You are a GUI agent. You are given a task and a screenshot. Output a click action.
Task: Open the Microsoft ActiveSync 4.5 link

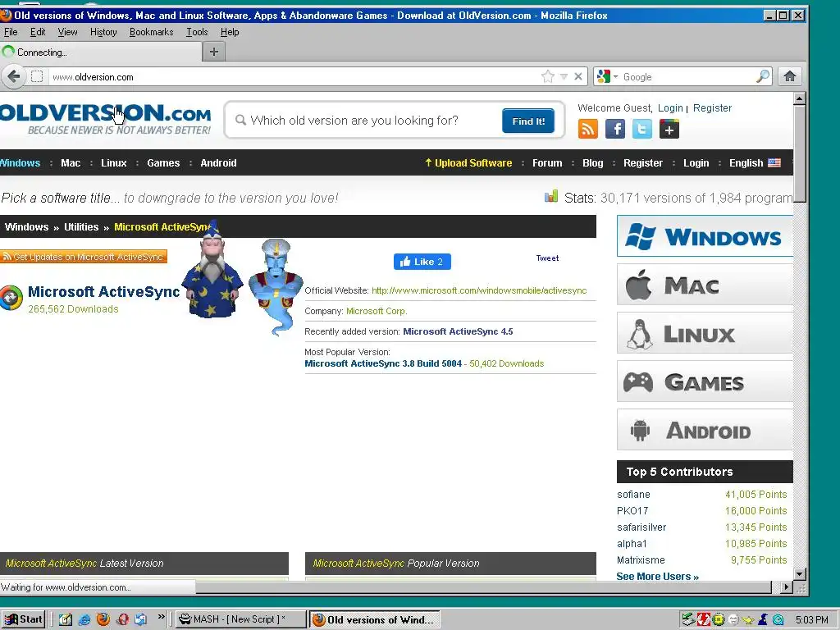tap(458, 331)
